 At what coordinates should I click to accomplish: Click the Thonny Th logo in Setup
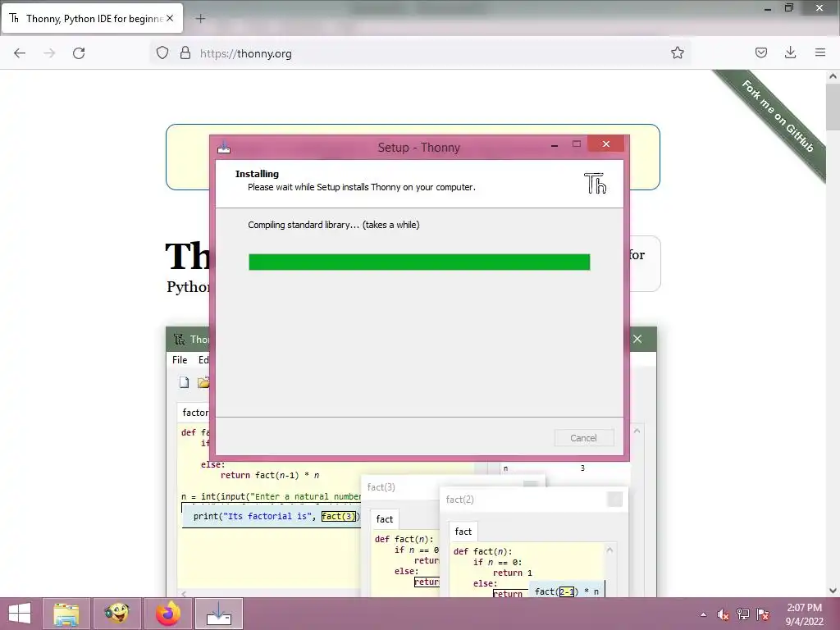(596, 183)
